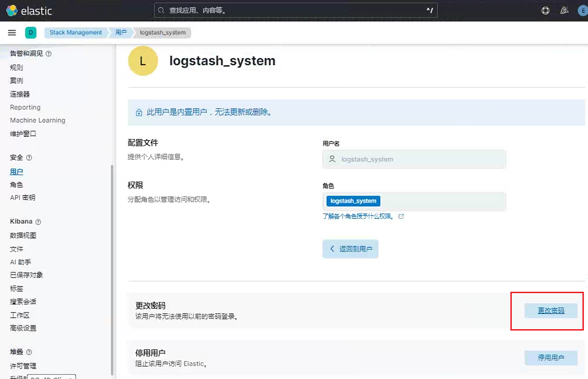Click the lock icon in built-in user notice
Screen dimensions: 588x379
139,113
